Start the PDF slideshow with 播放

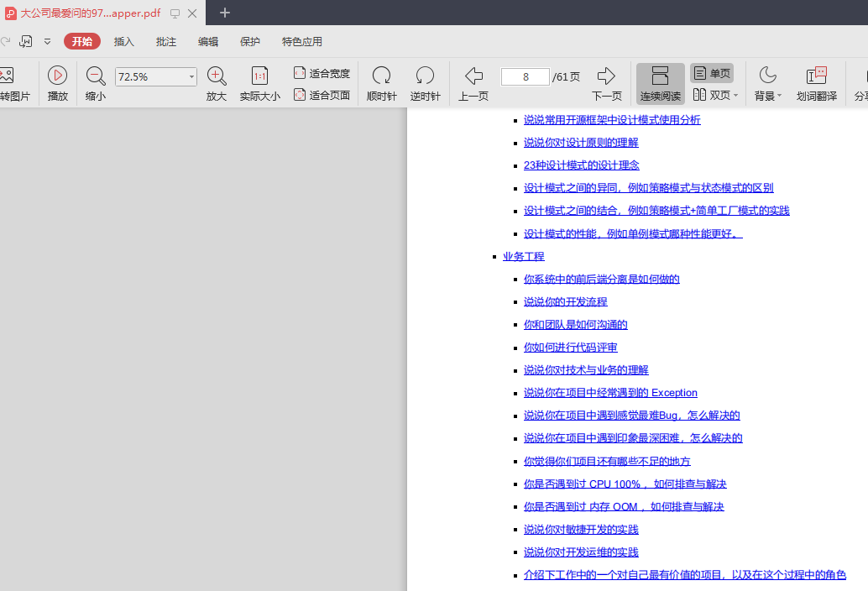(57, 84)
